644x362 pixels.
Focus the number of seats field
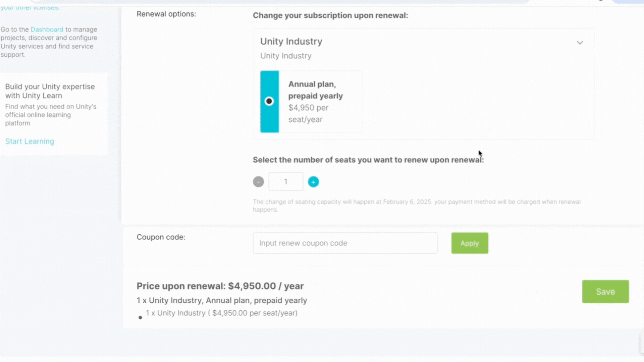[x=286, y=182]
